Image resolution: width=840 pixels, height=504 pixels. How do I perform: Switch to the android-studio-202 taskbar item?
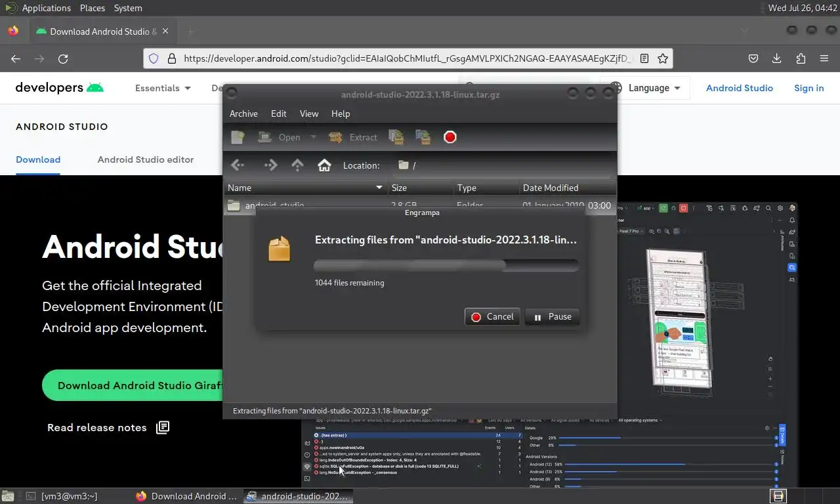(x=298, y=496)
